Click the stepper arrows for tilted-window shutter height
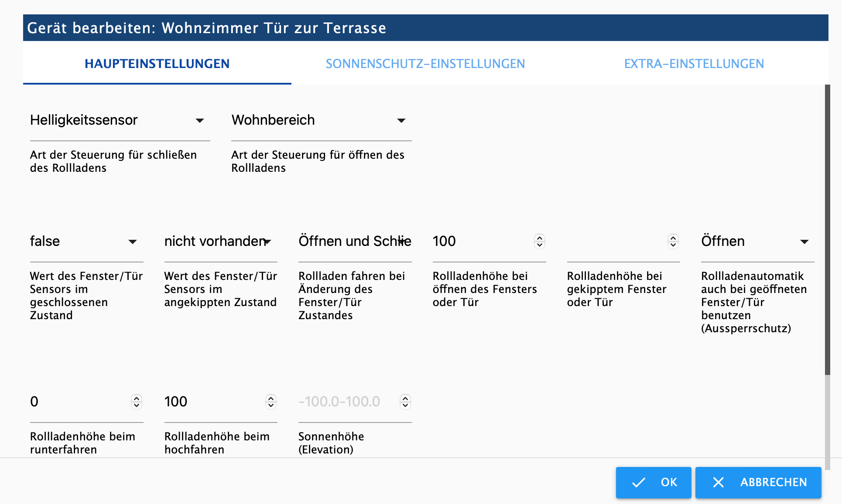Screen dimensions: 842x504 [x=673, y=241]
